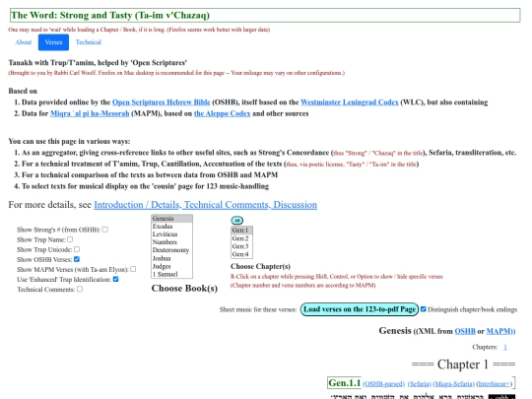Visit the Aleppo Codex link
This screenshot has width=532, height=399.
pyautogui.click(x=222, y=113)
